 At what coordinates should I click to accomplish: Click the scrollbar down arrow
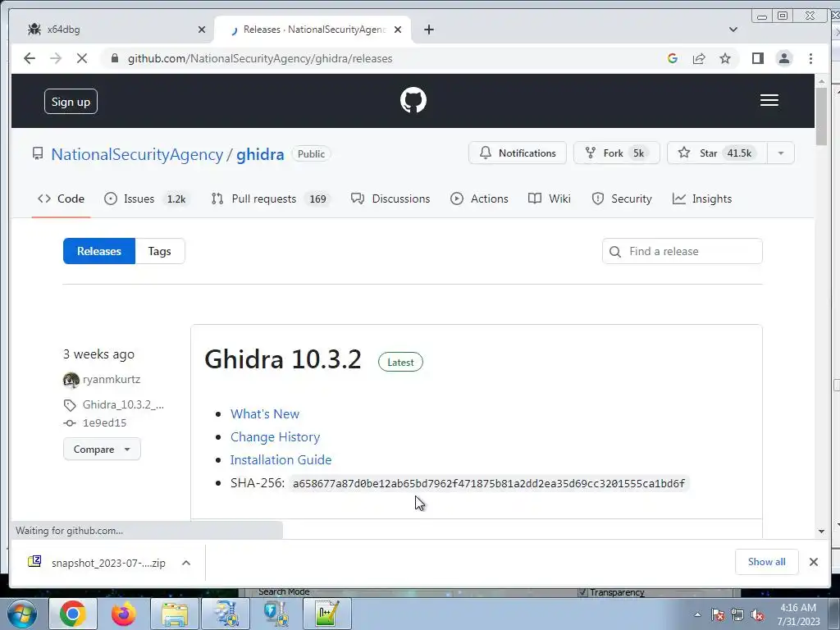[x=821, y=532]
